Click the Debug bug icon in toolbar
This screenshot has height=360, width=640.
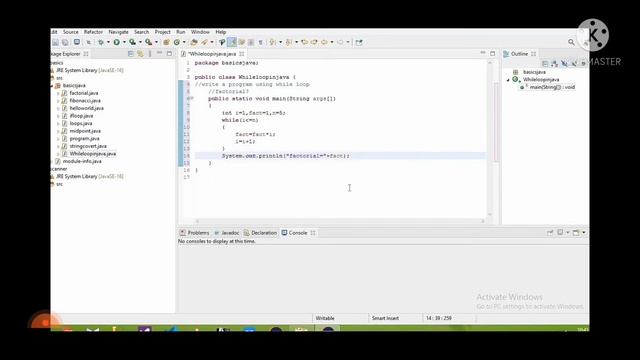click(x=101, y=42)
